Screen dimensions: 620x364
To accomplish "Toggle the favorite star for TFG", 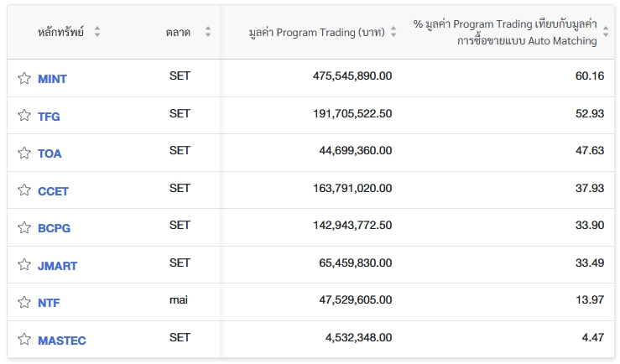I will click(24, 116).
